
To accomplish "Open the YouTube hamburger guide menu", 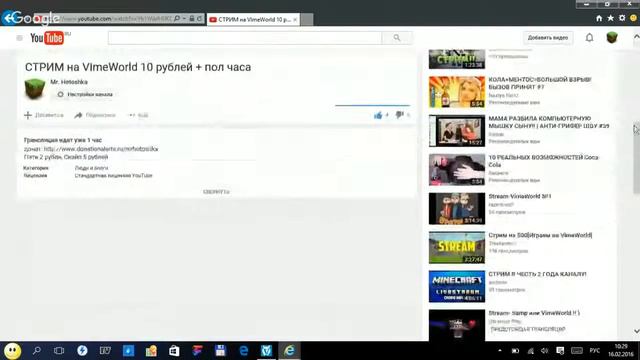I will pos(19,38).
